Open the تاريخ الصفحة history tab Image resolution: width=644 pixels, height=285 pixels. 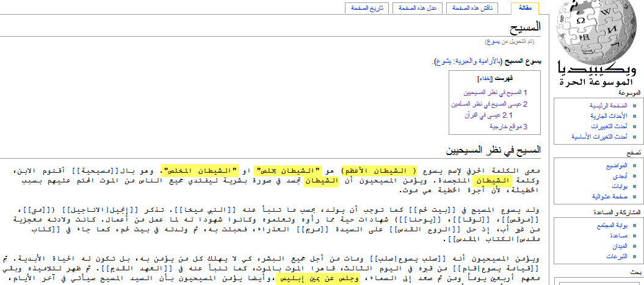point(367,8)
